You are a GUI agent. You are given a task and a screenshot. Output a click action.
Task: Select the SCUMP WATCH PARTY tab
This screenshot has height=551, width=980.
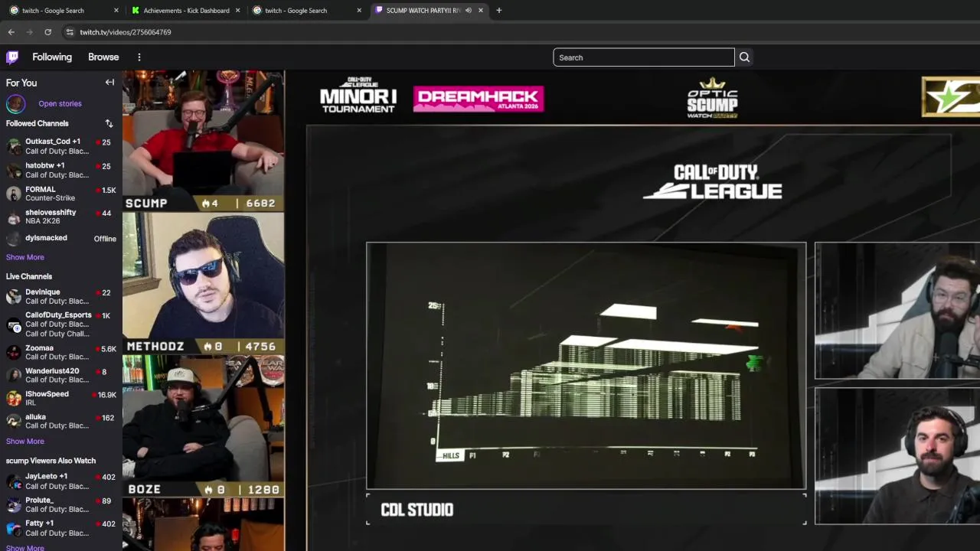[x=429, y=11]
